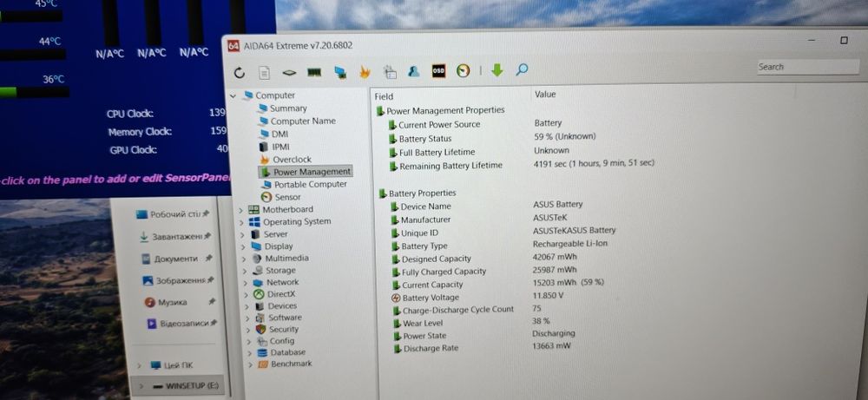Open Робочий стіл in Explorer sidebar
This screenshot has height=400, width=868.
point(172,214)
